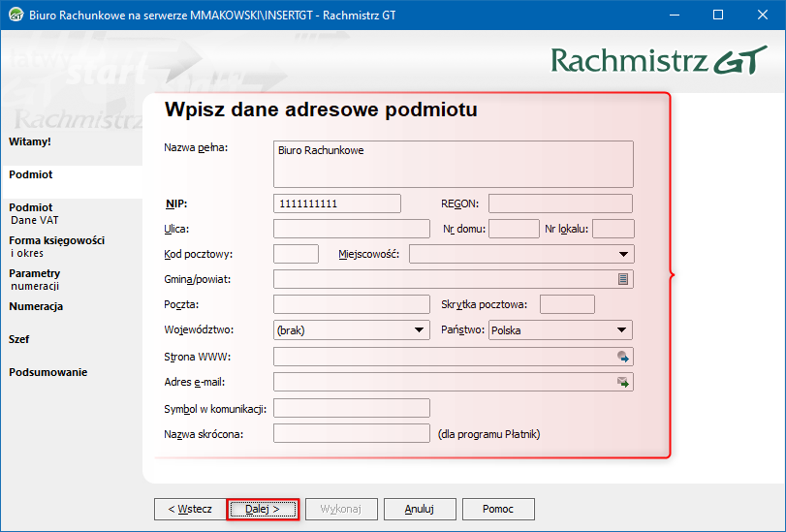The width and height of the screenshot is (786, 532).
Task: Click the Gmina/powiat list picker icon
Action: [622, 279]
